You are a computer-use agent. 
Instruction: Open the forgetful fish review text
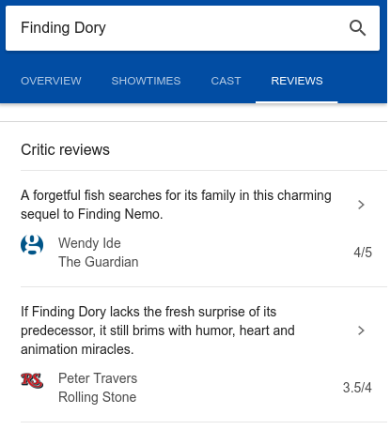pos(176,205)
